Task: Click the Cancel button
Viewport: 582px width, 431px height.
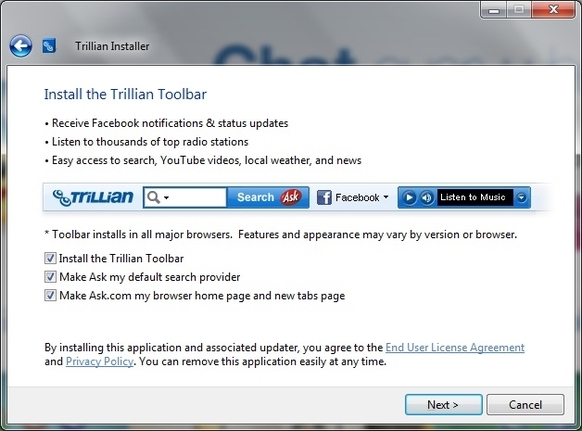Action: [x=525, y=405]
